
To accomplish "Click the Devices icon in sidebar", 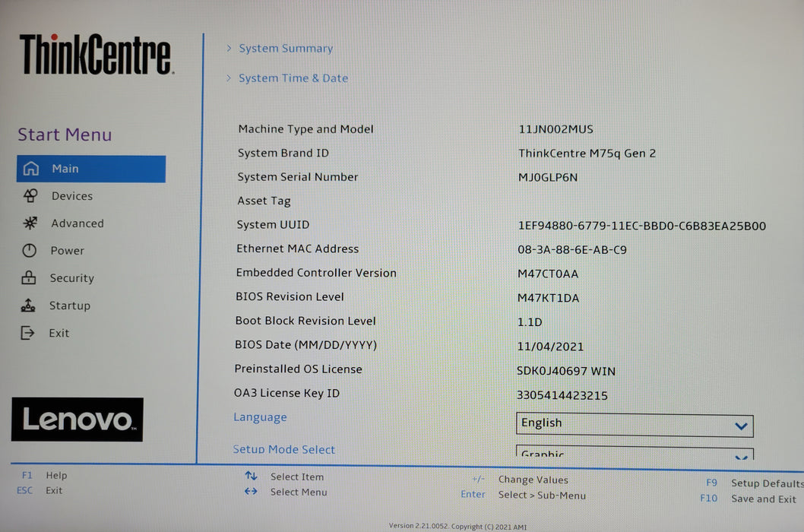I will click(30, 195).
